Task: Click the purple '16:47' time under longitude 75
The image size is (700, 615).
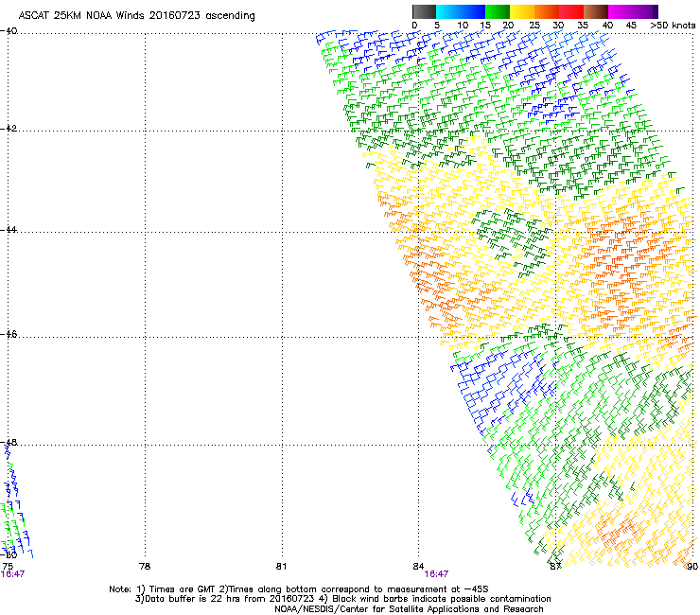Action: (12, 574)
